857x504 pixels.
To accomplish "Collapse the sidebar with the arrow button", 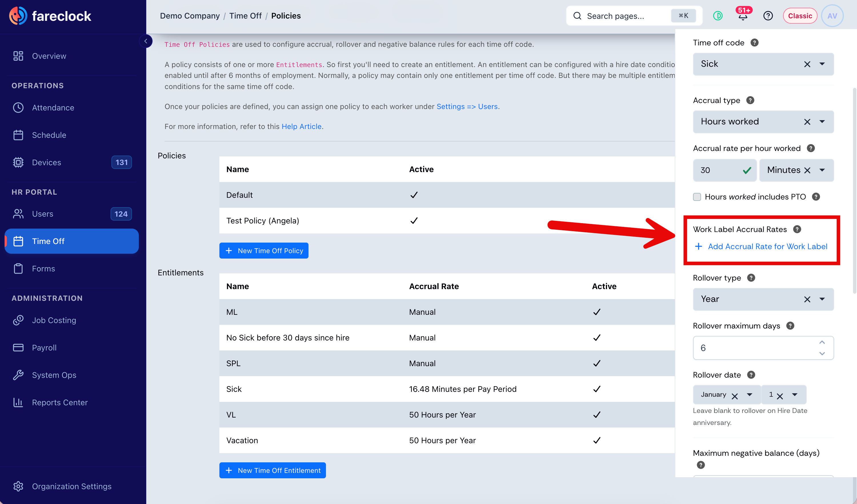I will 146,41.
